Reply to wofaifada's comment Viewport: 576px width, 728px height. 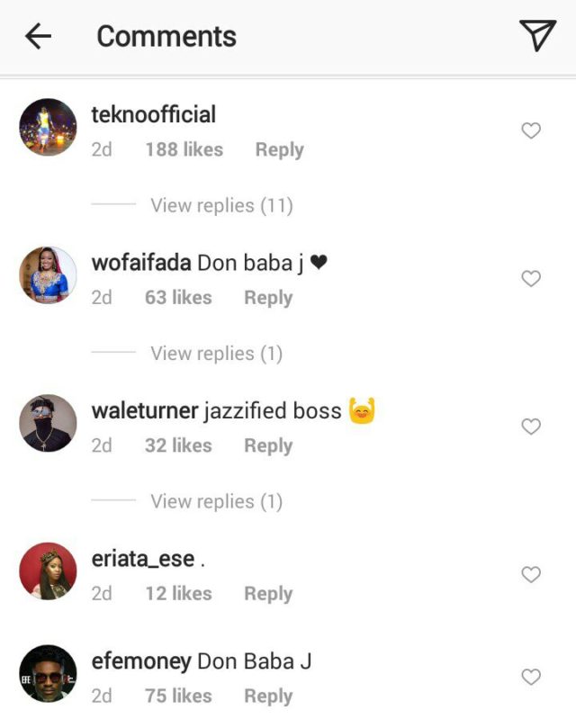coord(268,298)
